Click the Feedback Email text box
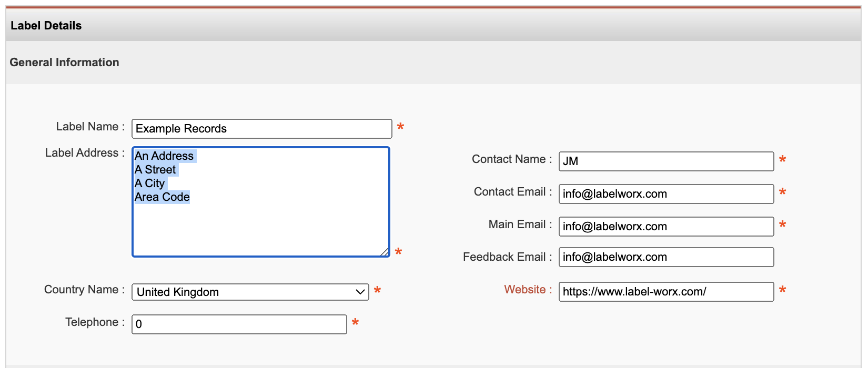The height and width of the screenshot is (368, 868). [x=666, y=257]
